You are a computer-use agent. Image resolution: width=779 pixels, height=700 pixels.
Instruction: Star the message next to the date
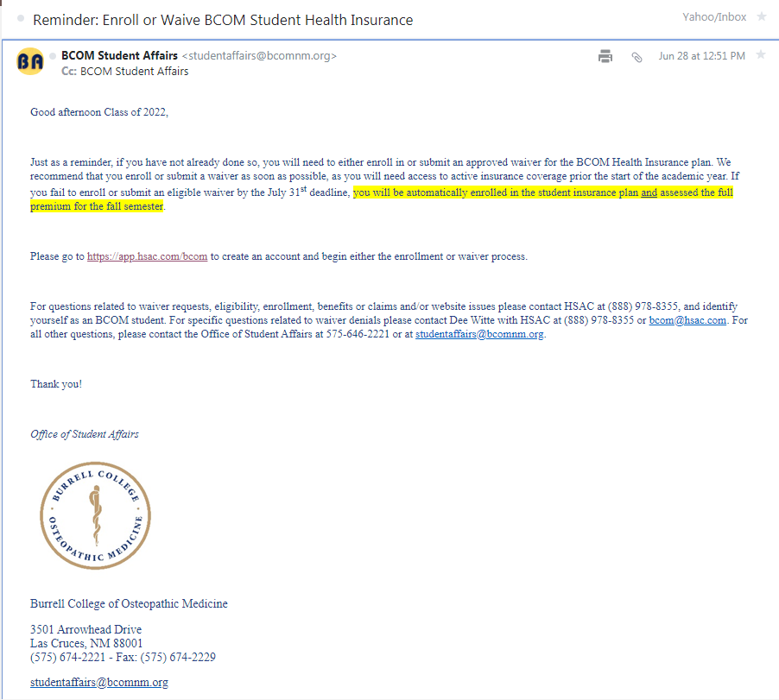point(761,54)
